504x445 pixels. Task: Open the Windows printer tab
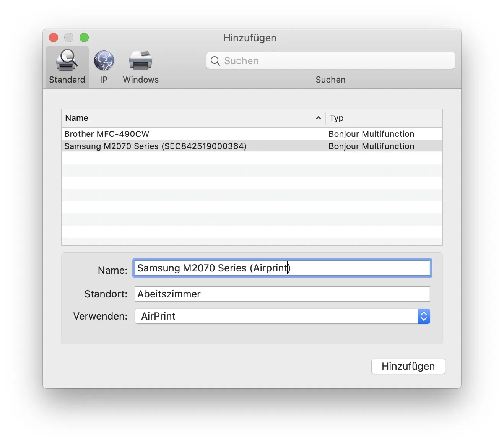(x=141, y=67)
